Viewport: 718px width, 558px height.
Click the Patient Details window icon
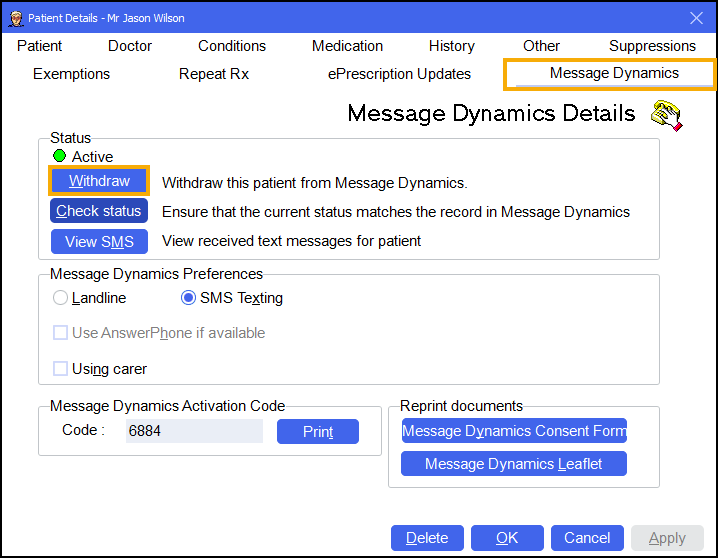click(16, 18)
